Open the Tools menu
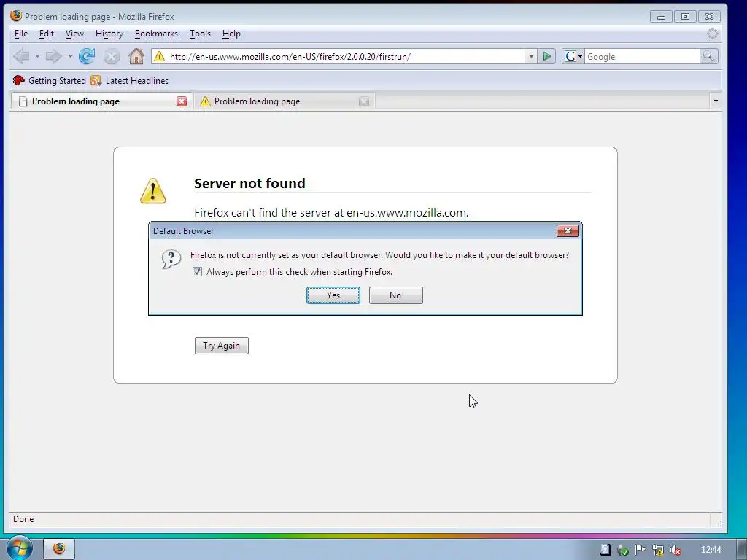 click(200, 34)
